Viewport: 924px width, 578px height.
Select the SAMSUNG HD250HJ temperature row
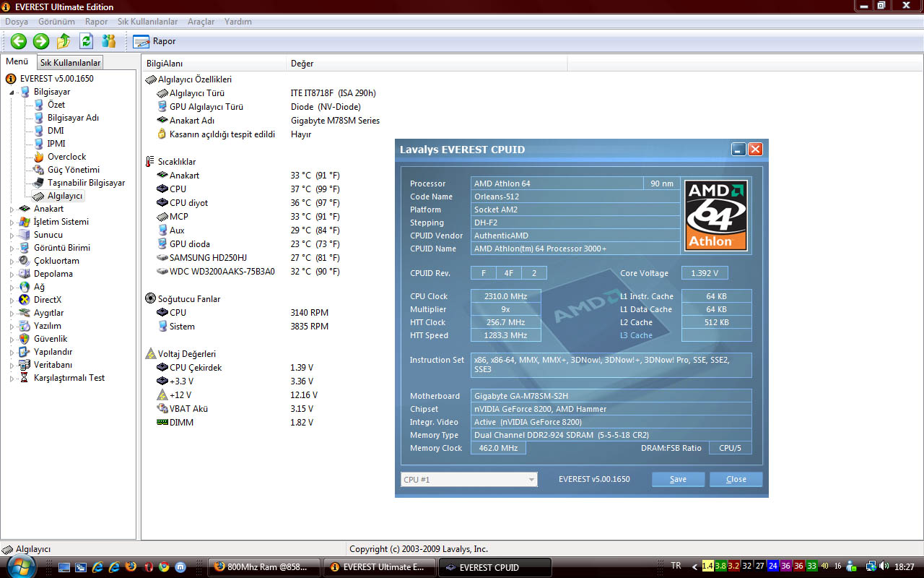pyautogui.click(x=248, y=258)
